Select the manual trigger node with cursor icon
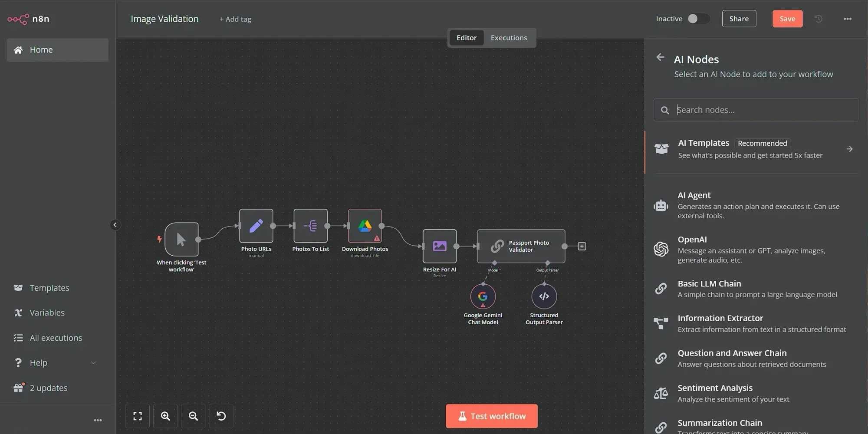Screen dimensions: 868x434 point(181,239)
